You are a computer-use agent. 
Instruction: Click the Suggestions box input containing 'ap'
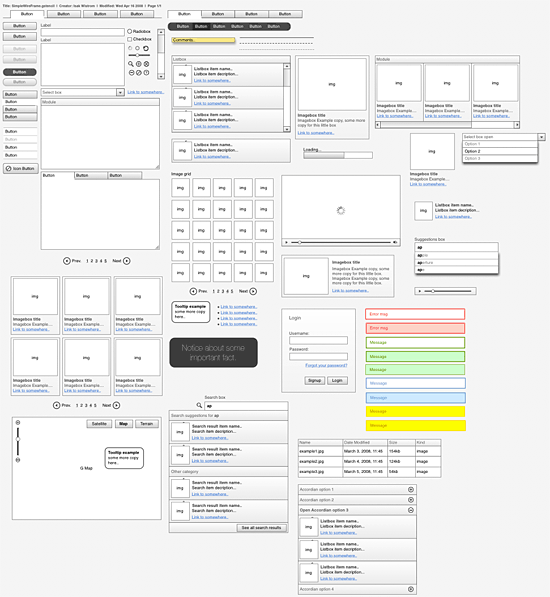coord(456,247)
